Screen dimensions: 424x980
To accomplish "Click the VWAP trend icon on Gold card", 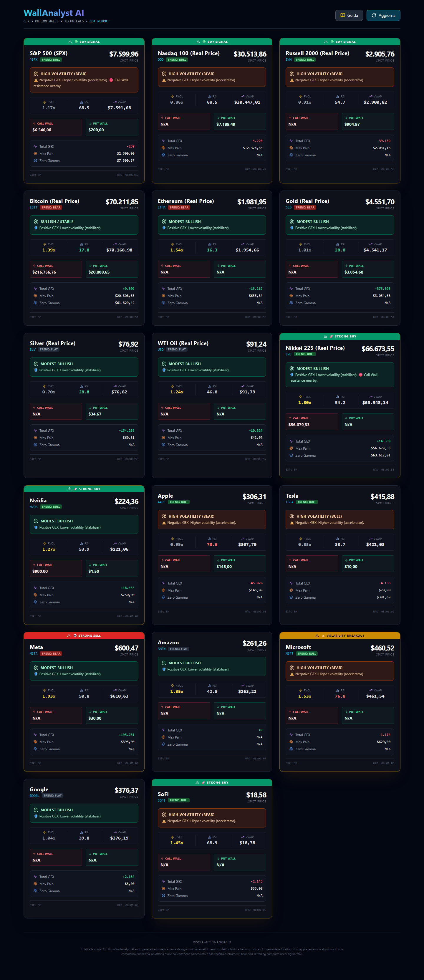I will (370, 244).
